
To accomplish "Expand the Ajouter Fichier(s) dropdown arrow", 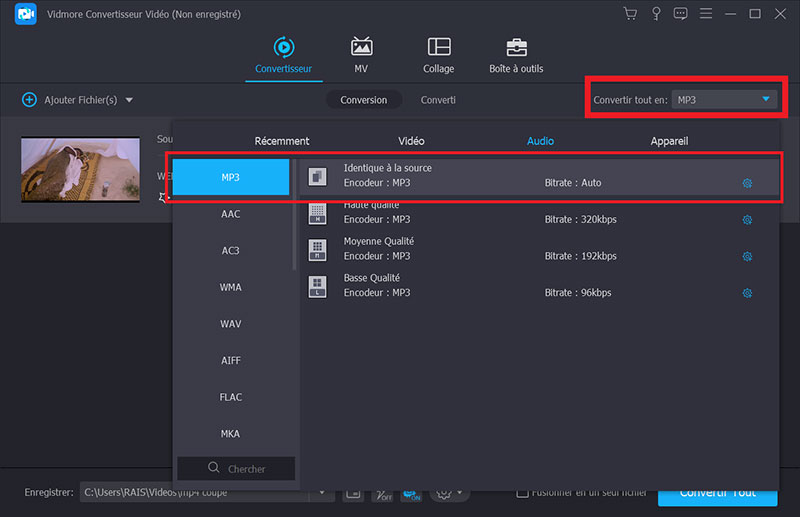I will pos(129,100).
